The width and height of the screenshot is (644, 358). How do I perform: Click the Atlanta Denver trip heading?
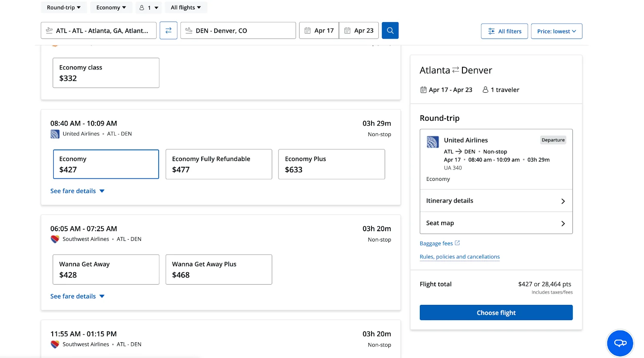click(x=456, y=70)
